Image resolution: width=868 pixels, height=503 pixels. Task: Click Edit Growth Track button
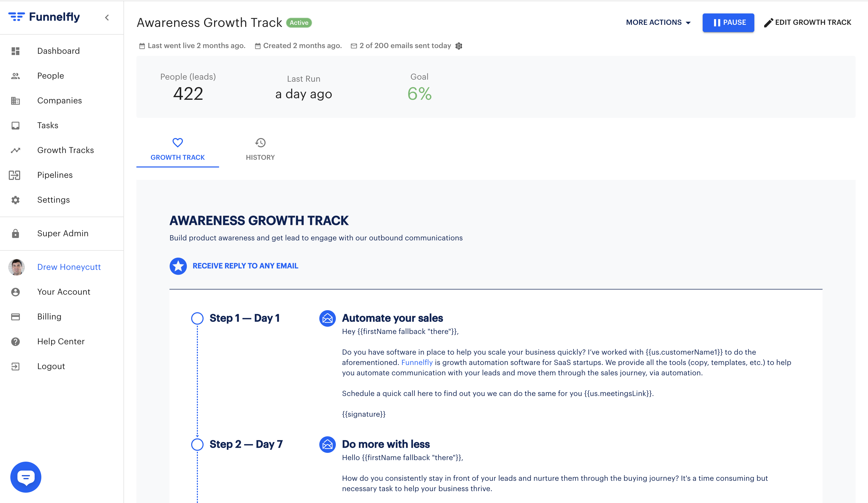tap(808, 22)
